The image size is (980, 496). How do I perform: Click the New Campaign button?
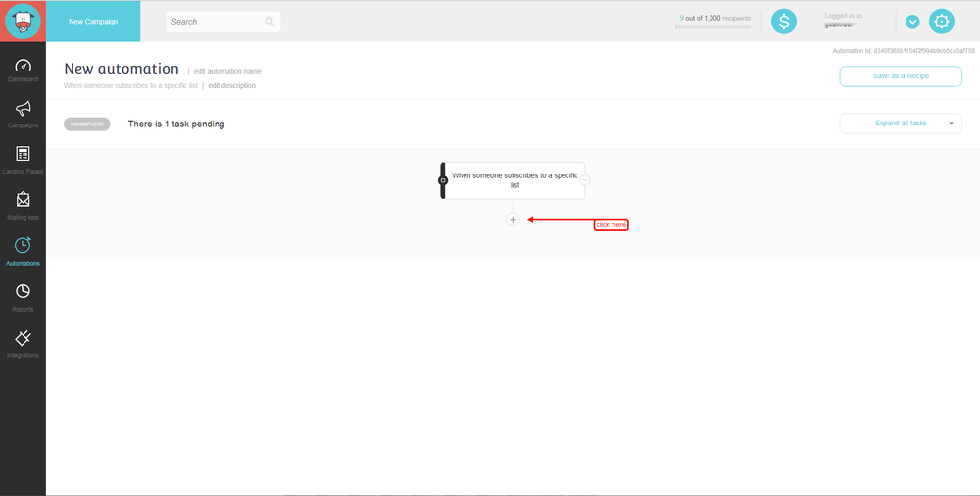93,22
